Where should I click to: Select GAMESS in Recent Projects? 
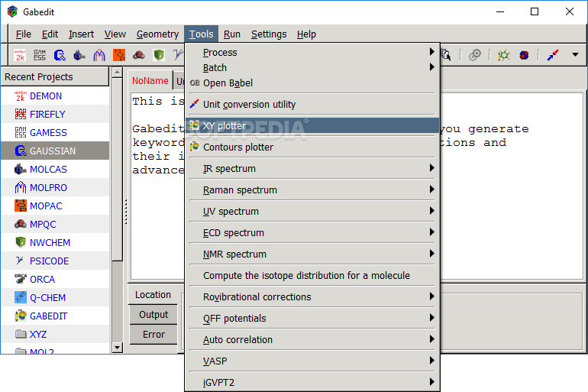pos(55,133)
